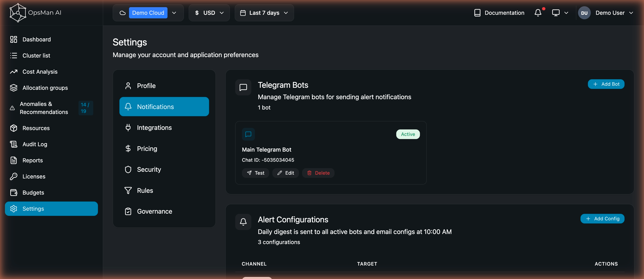Viewport: 644px width, 279px height.
Task: Click the Settings gear icon in sidebar
Action: pos(13,209)
